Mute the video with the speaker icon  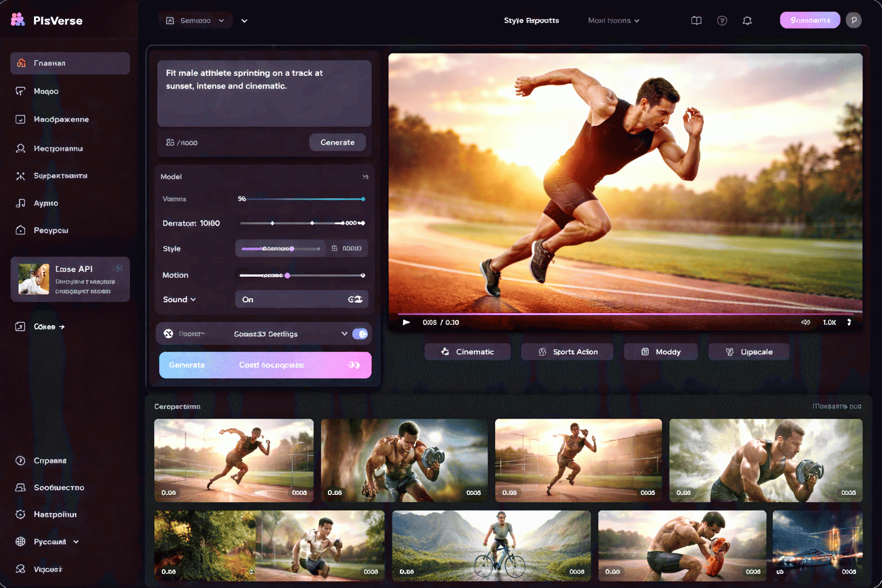[806, 322]
